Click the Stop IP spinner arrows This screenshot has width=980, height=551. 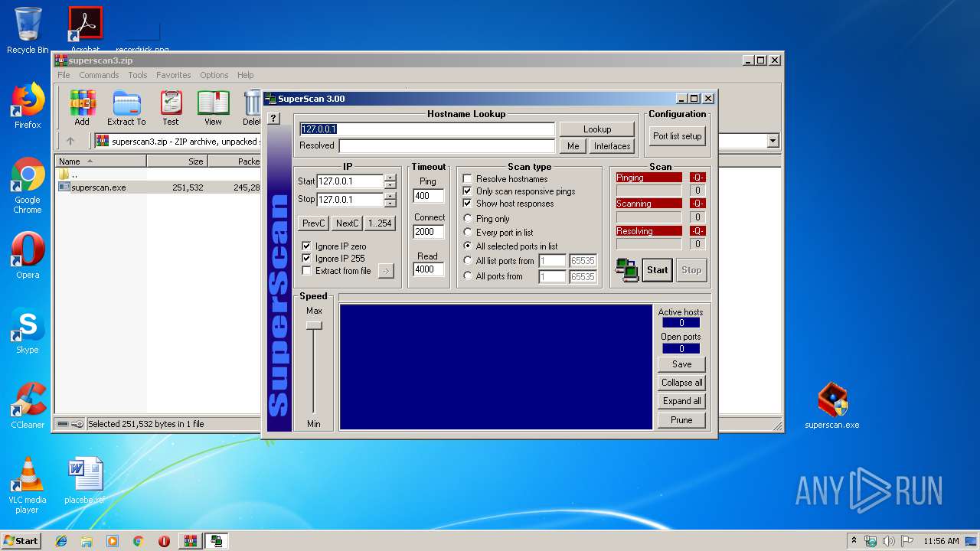coord(390,199)
